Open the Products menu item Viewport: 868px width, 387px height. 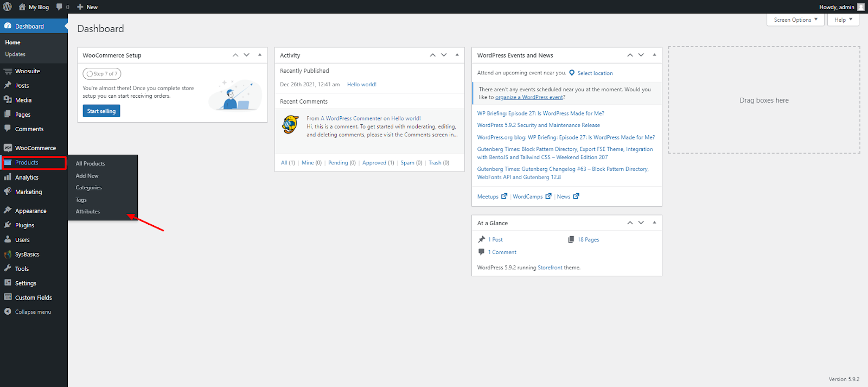pyautogui.click(x=34, y=162)
